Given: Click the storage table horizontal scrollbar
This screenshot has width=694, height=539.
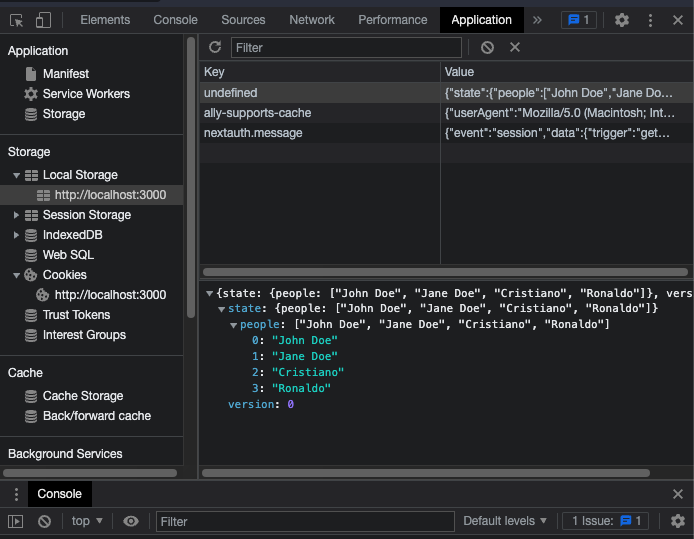Looking at the screenshot, I should [445, 272].
